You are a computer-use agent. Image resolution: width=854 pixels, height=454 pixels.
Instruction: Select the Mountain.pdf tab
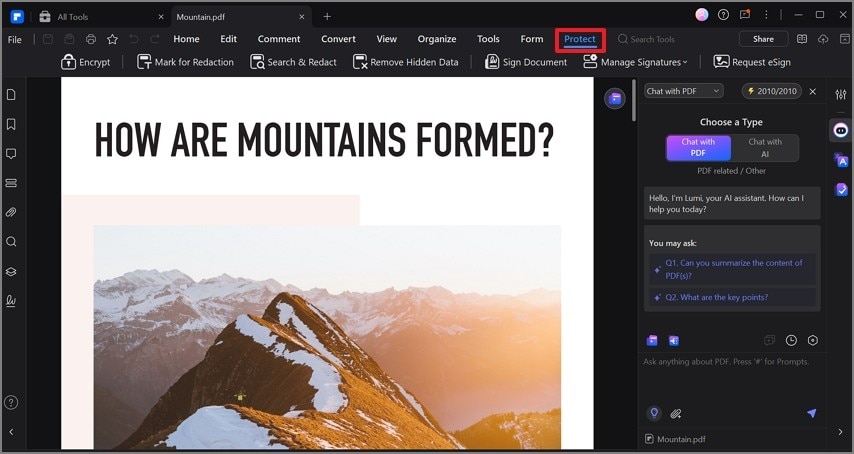[200, 17]
